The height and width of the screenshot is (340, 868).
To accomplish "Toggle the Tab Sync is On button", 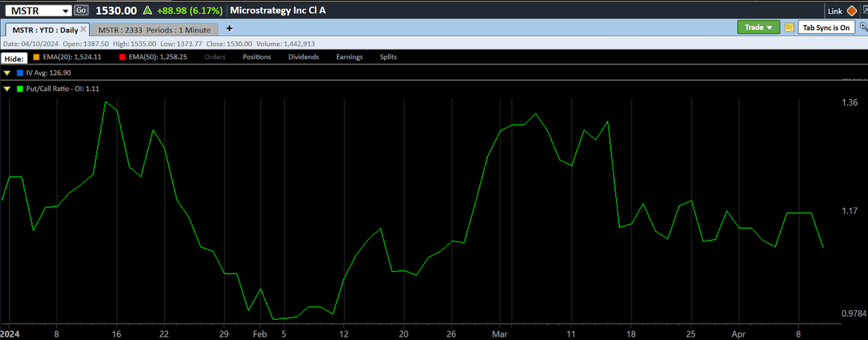I will point(825,27).
